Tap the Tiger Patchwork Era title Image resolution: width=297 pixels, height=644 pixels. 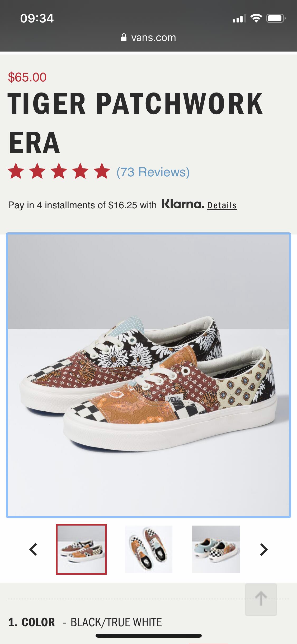pyautogui.click(x=135, y=123)
